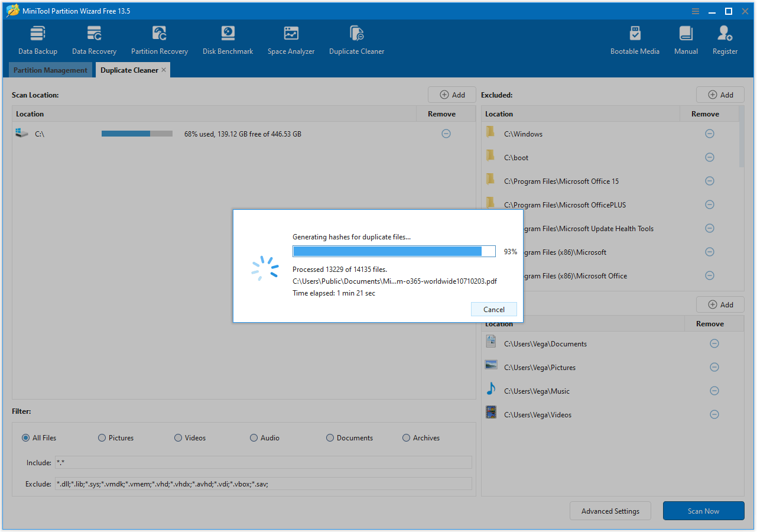Click the Register icon
The height and width of the screenshot is (532, 757).
pyautogui.click(x=724, y=38)
